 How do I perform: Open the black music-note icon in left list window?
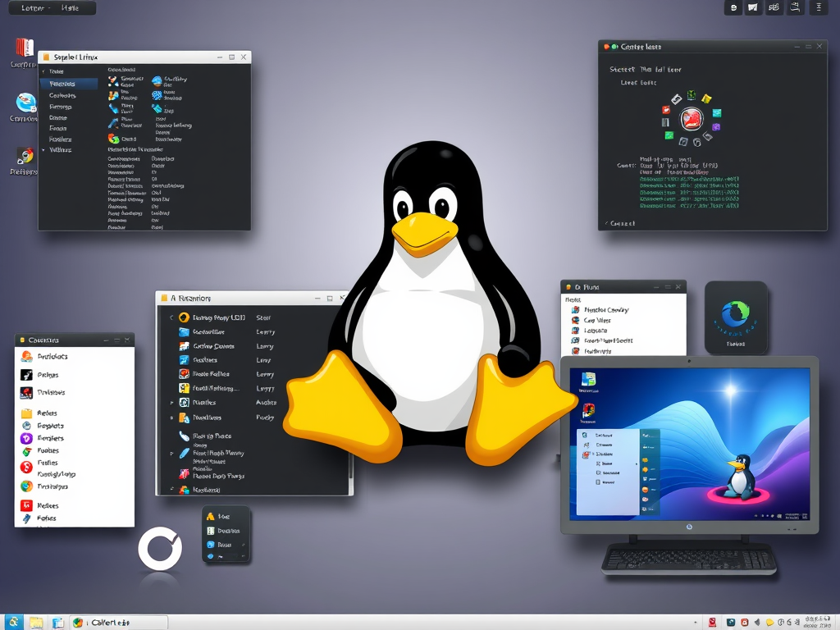coord(26,374)
